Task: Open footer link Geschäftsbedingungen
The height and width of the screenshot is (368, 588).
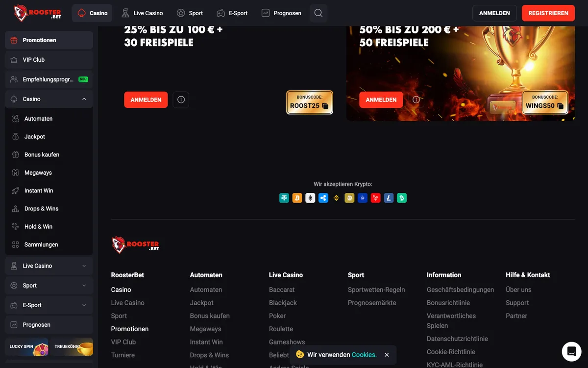Action: pyautogui.click(x=460, y=290)
